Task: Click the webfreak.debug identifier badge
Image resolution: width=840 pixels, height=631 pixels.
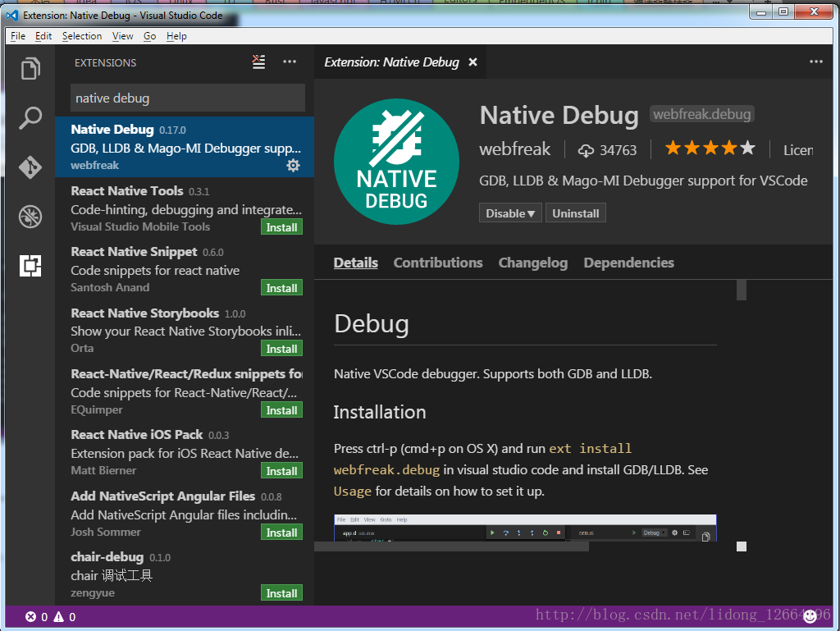Action: (702, 114)
